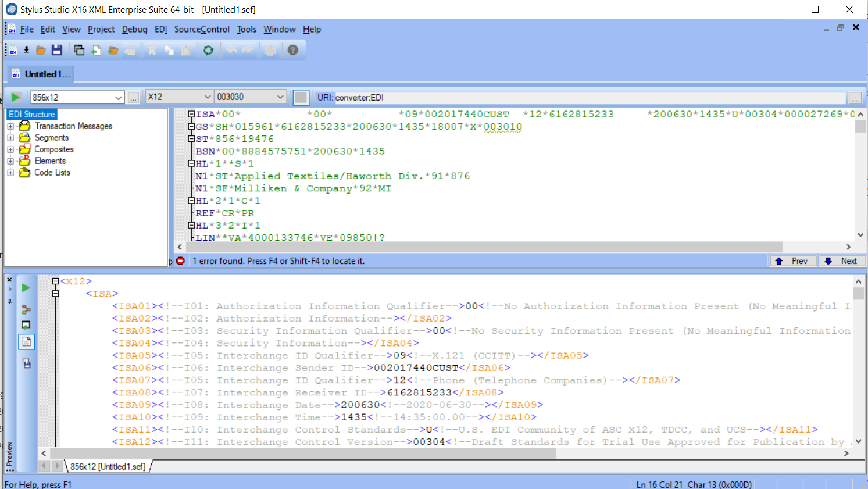Open the 856x12 message dropdown
Viewport: 868px width, 489px height.
[x=119, y=98]
